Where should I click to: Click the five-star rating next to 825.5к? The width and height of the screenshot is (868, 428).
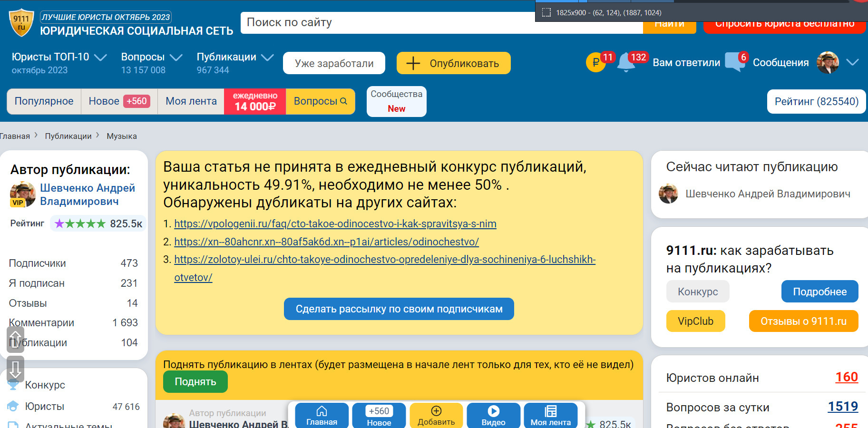click(x=79, y=223)
